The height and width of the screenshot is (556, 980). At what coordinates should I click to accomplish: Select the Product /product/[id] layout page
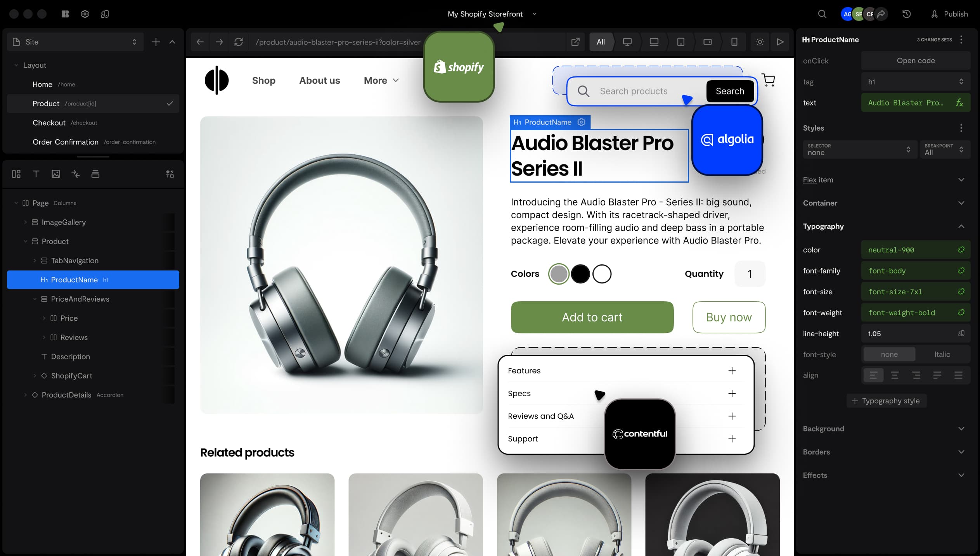tap(92, 104)
